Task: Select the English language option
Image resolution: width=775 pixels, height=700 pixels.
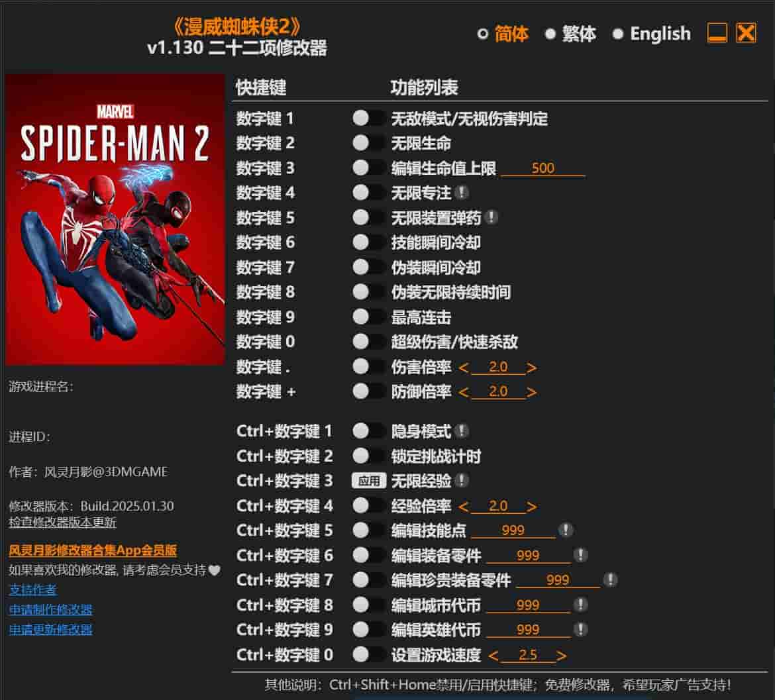Action: click(x=651, y=34)
